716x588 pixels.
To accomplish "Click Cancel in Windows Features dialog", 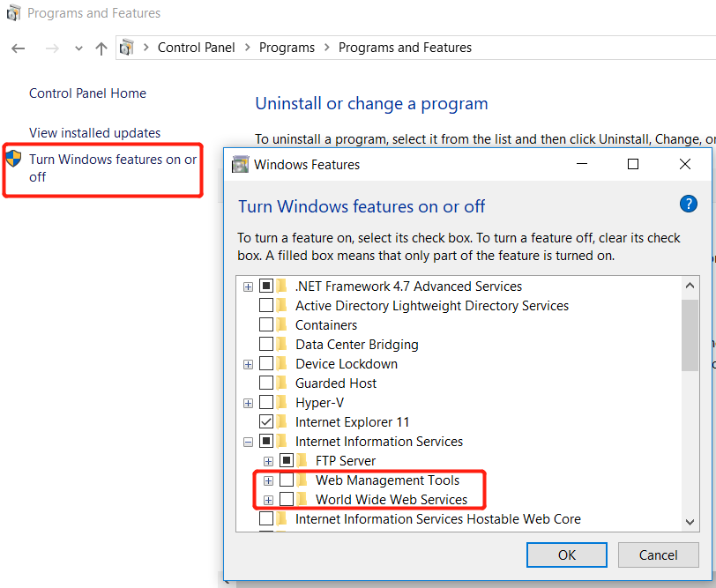I will point(658,555).
